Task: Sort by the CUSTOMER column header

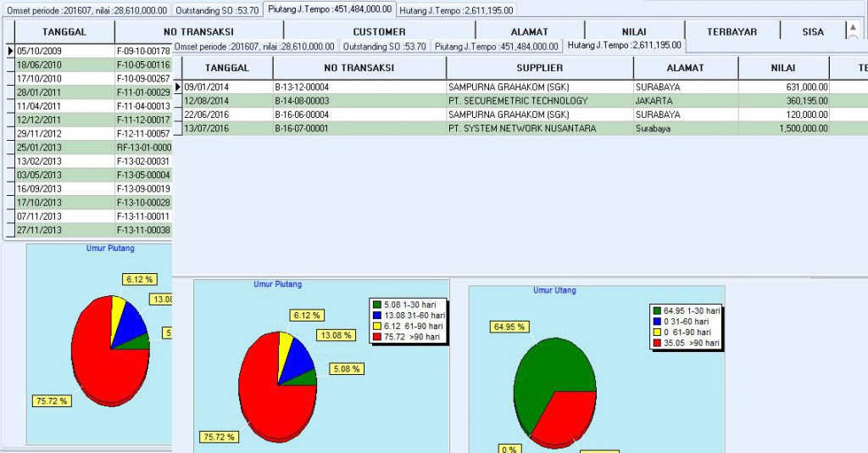Action: pyautogui.click(x=379, y=31)
